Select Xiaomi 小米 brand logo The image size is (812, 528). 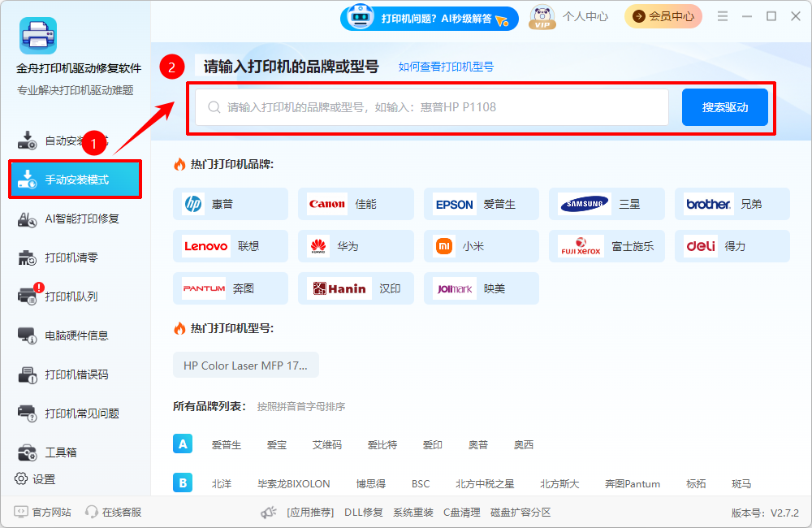pyautogui.click(x=444, y=246)
